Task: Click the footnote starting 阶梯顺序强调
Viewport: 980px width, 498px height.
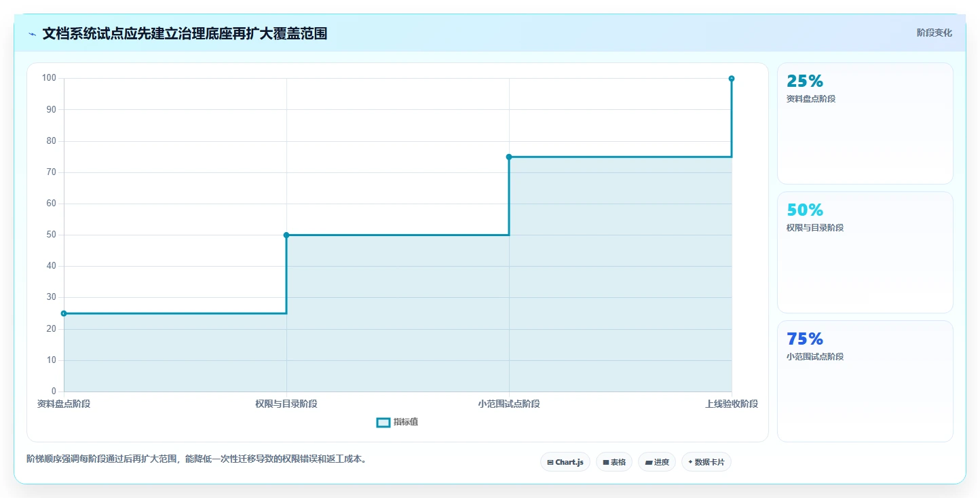Action: 197,459
